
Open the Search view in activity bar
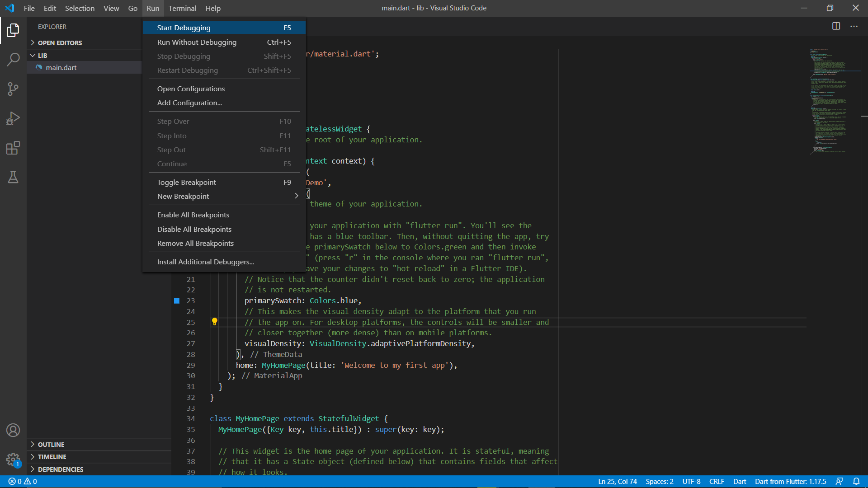(13, 59)
